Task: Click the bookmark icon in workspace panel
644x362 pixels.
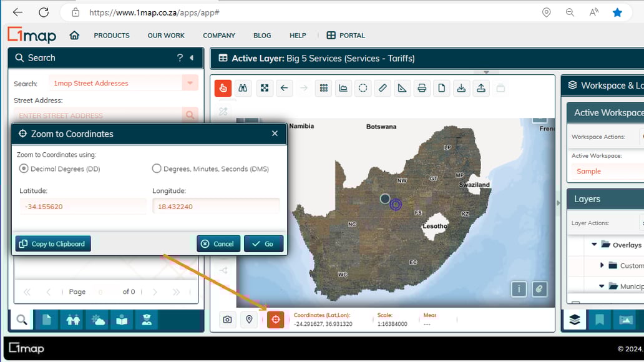Action: [599, 320]
